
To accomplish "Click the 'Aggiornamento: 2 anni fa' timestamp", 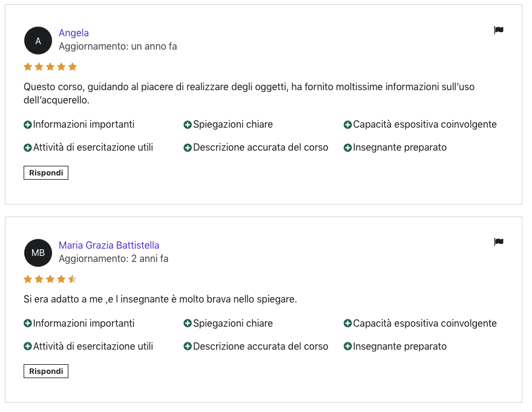I will point(113,258).
